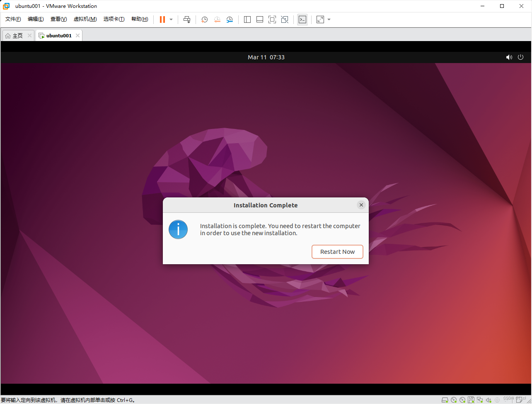
Task: Close the Installation Complete dialog
Action: pos(361,205)
